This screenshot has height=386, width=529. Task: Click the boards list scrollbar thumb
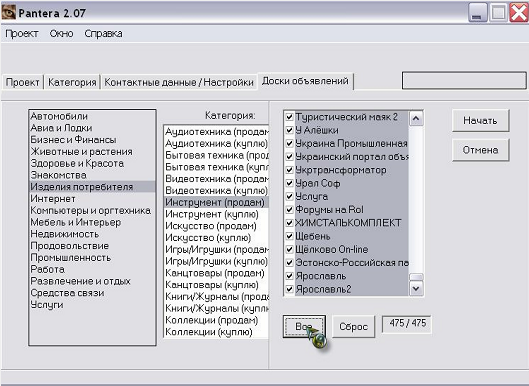pyautogui.click(x=416, y=277)
